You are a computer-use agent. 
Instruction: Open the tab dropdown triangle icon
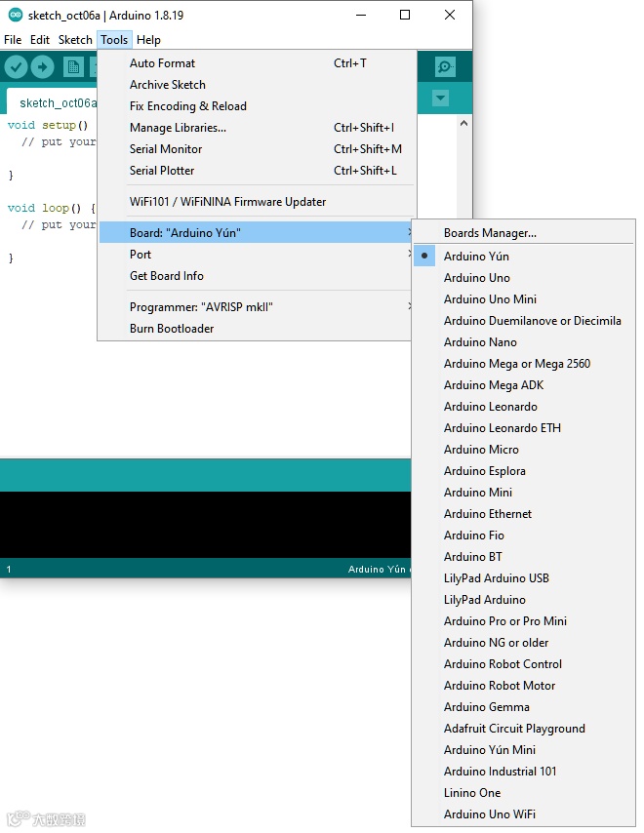point(440,99)
